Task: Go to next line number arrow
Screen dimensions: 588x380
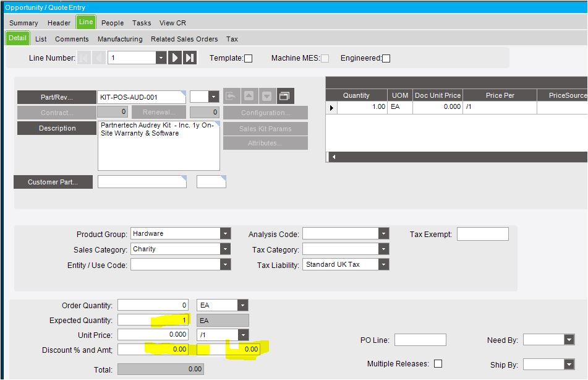Action: click(x=175, y=58)
